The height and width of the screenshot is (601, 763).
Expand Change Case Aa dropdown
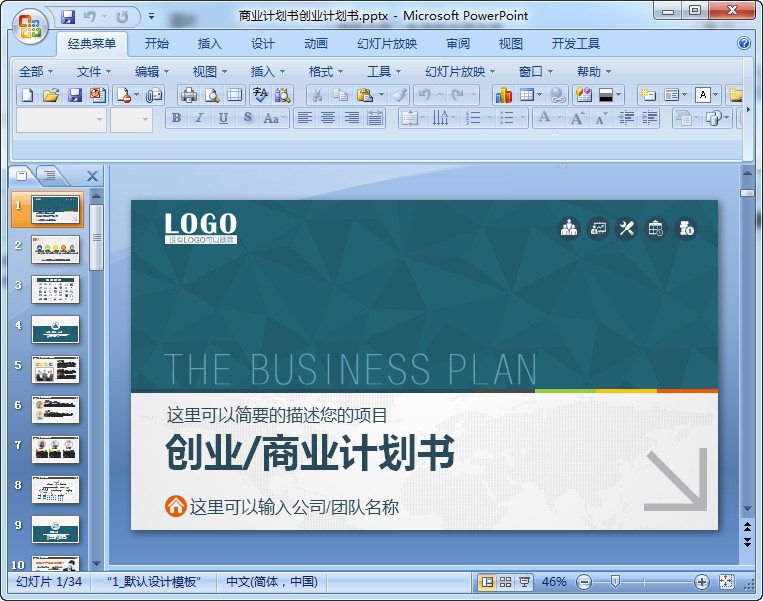(284, 118)
